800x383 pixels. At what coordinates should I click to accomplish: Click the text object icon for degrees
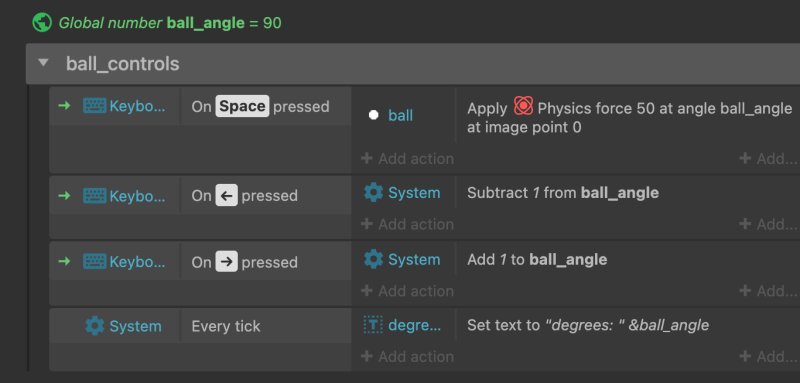[373, 325]
